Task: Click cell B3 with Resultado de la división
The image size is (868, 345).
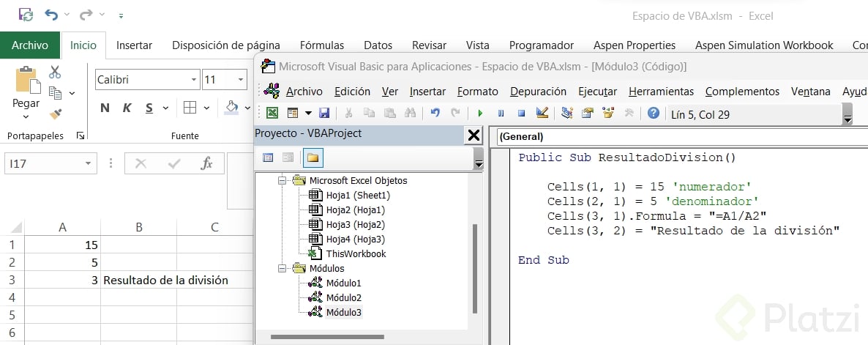Action: pos(138,281)
